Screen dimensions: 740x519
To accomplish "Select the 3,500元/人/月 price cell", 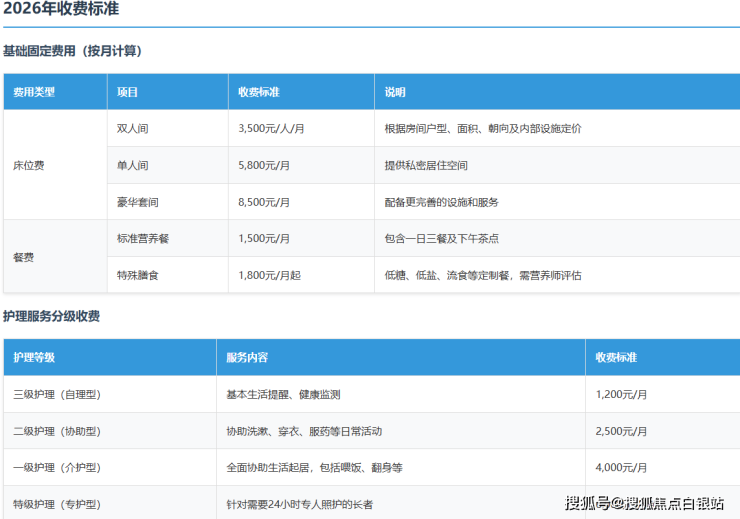I will (x=271, y=129).
